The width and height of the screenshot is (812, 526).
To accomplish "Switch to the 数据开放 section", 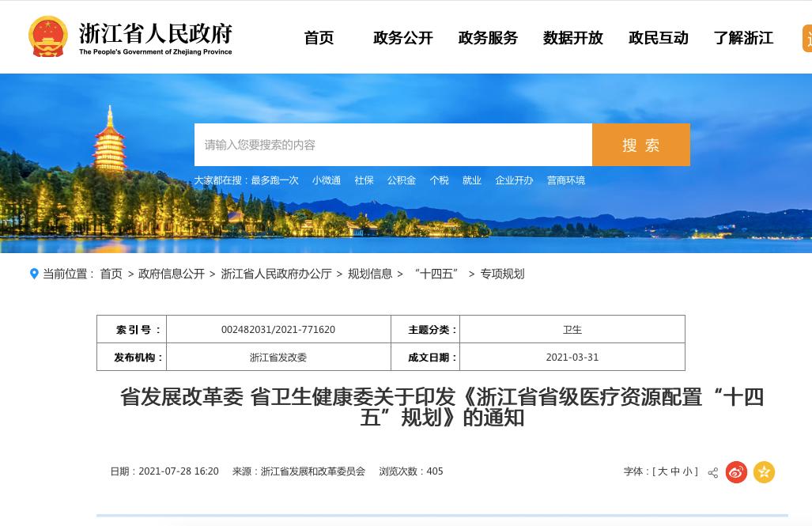I will pos(572,38).
